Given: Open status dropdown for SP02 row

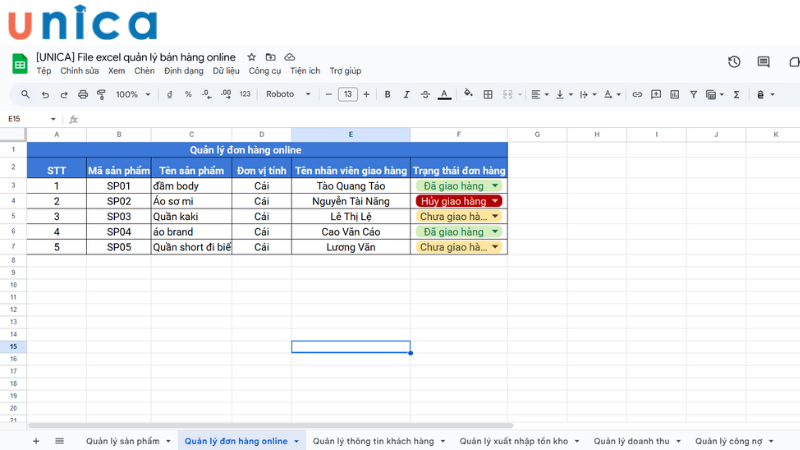Looking at the screenshot, I should click(495, 201).
